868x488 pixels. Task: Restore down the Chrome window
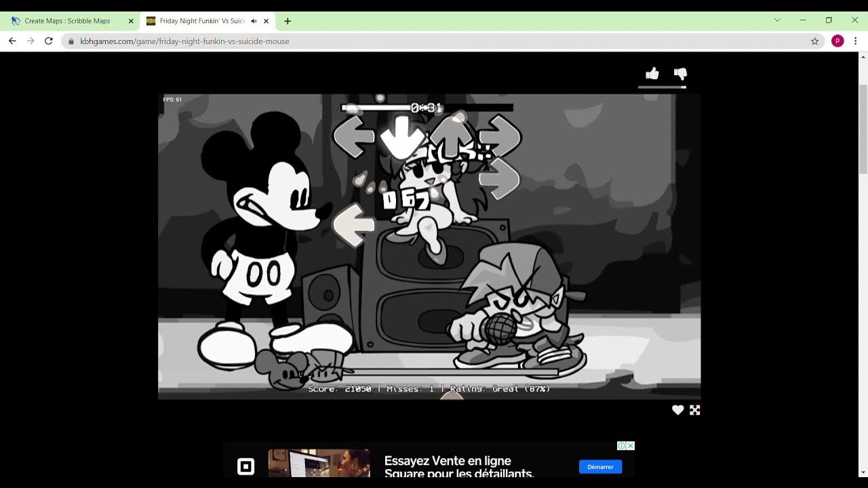[x=829, y=20]
